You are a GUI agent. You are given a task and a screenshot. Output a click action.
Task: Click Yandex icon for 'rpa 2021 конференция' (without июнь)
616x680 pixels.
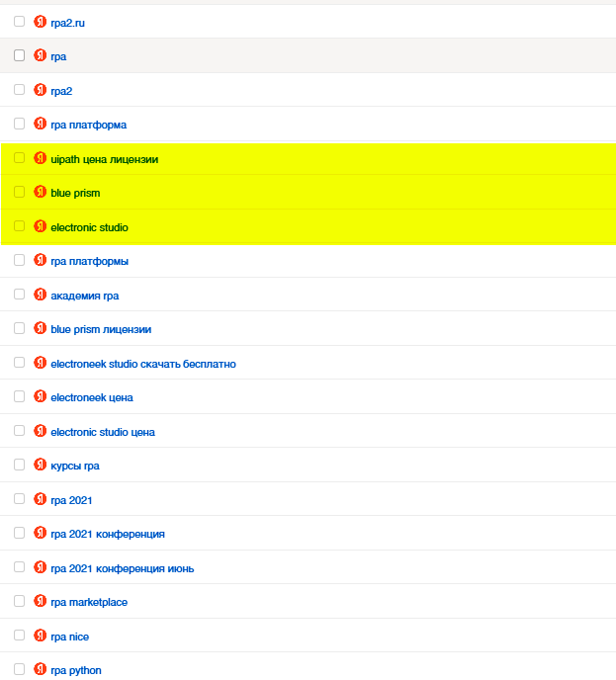40,533
